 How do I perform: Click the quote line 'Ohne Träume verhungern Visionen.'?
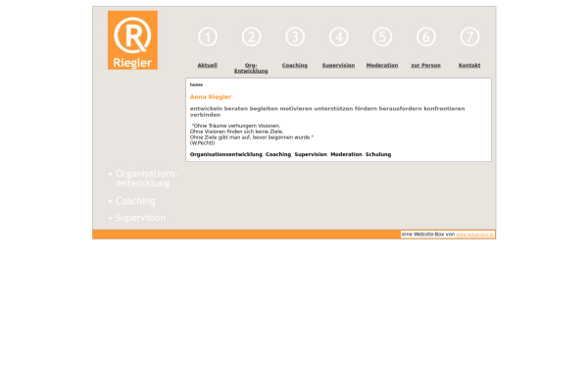click(x=236, y=126)
